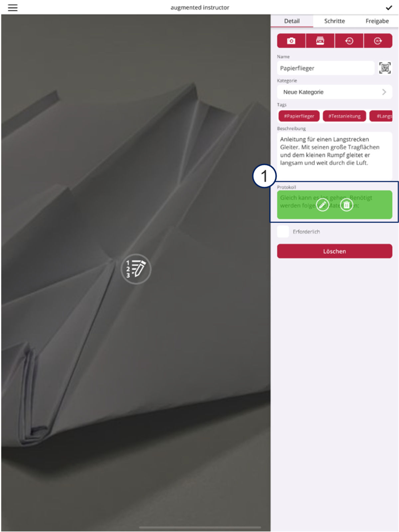Tap the camera icon button
Screen dimensions: 399x532
tap(291, 41)
